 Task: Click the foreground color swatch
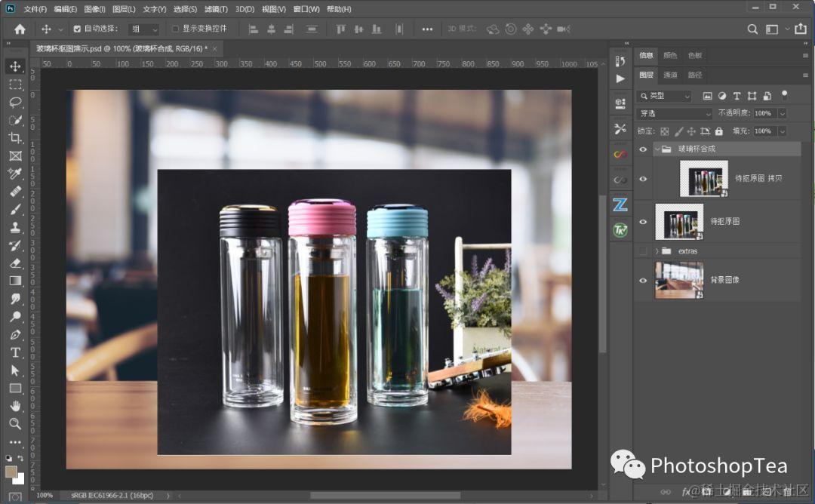point(11,472)
